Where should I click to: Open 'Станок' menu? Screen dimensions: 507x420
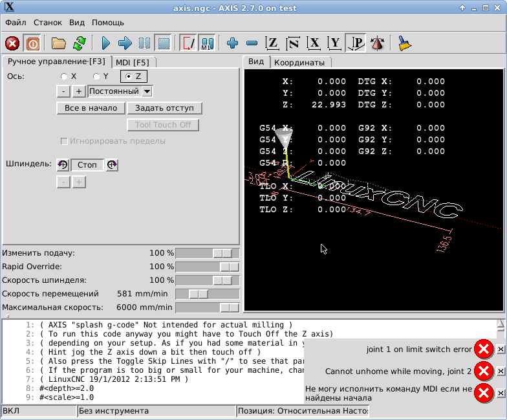point(48,23)
